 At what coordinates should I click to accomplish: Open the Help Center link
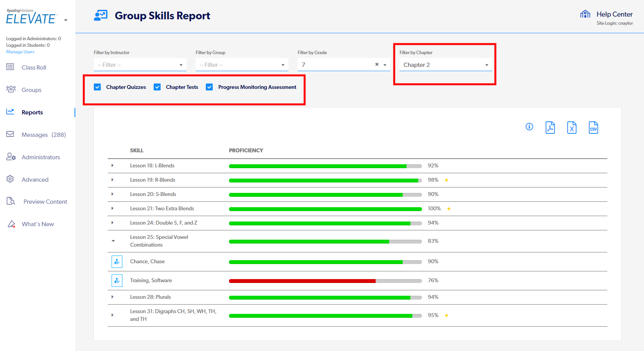pos(615,14)
